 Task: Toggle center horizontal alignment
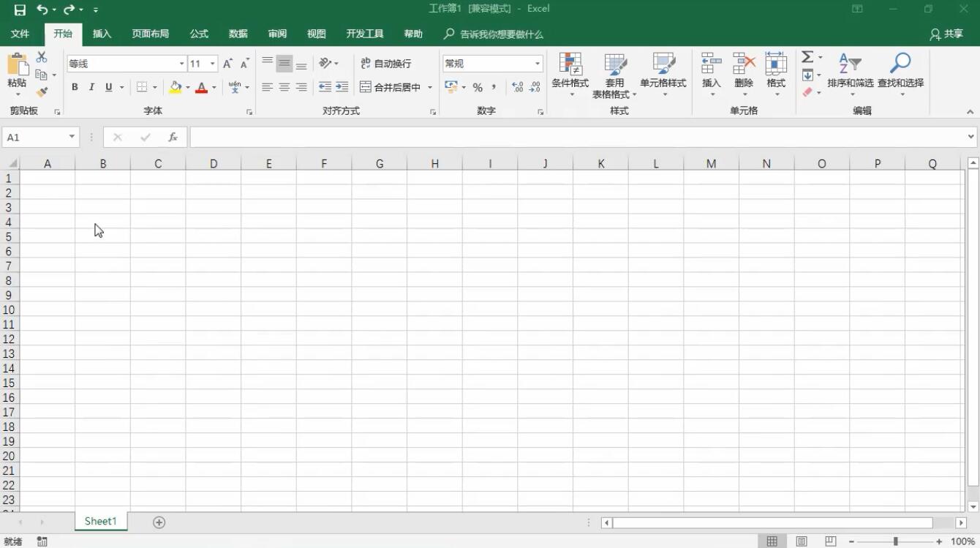(x=284, y=87)
